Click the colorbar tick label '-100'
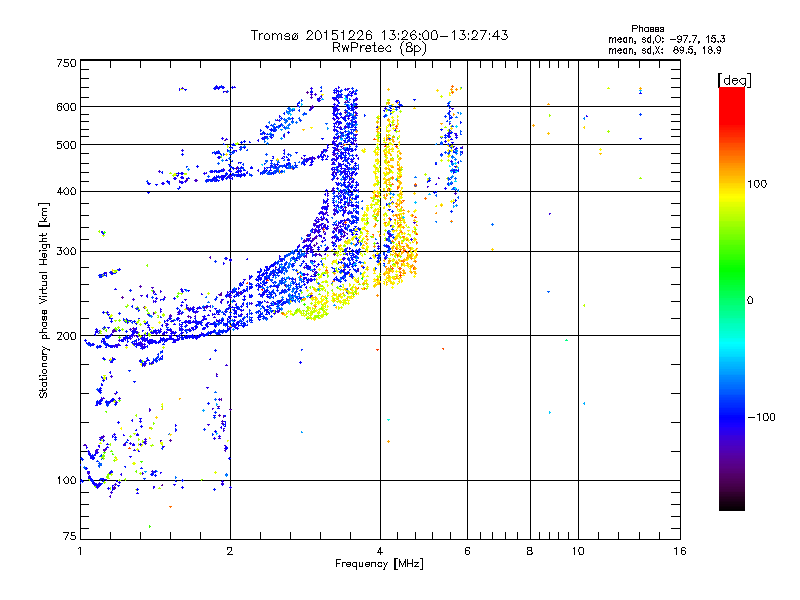The width and height of the screenshot is (800, 600). point(761,417)
